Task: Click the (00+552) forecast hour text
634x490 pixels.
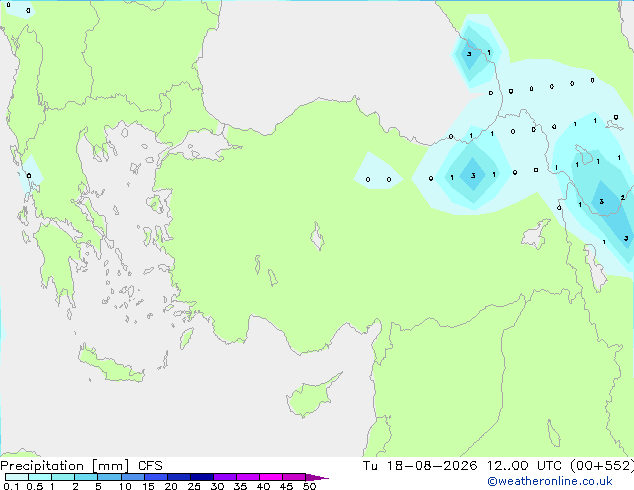Action: [602, 466]
